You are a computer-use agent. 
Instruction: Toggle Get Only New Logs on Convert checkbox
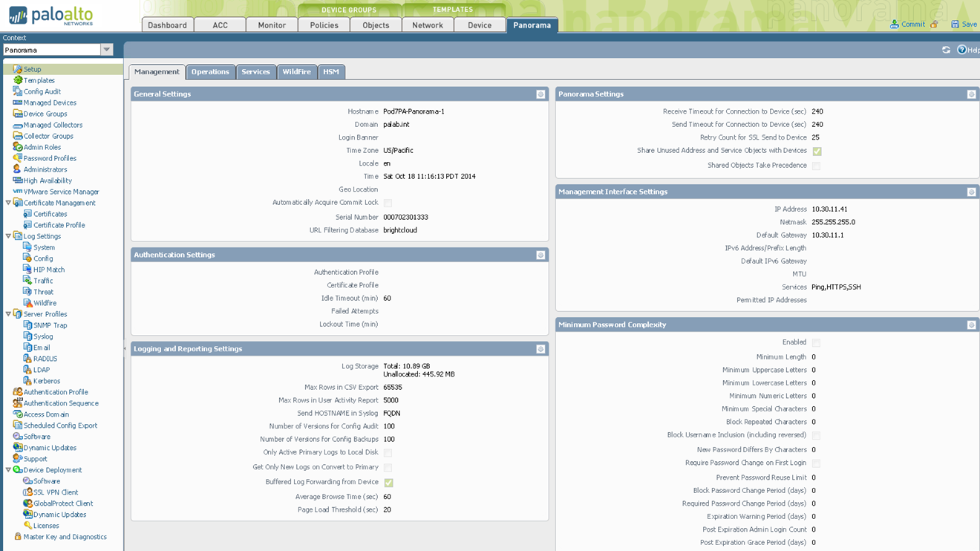(388, 468)
